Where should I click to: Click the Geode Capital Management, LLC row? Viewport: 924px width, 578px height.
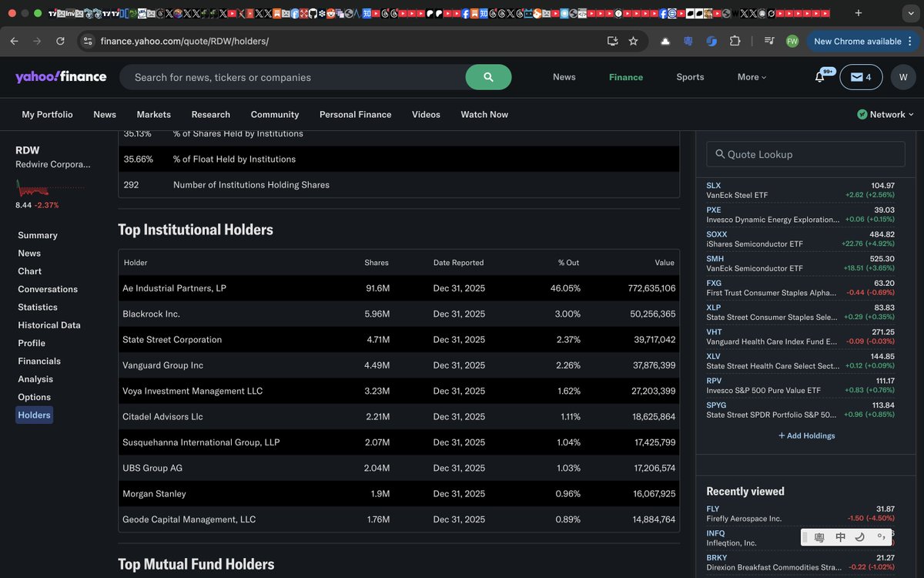tap(399, 519)
